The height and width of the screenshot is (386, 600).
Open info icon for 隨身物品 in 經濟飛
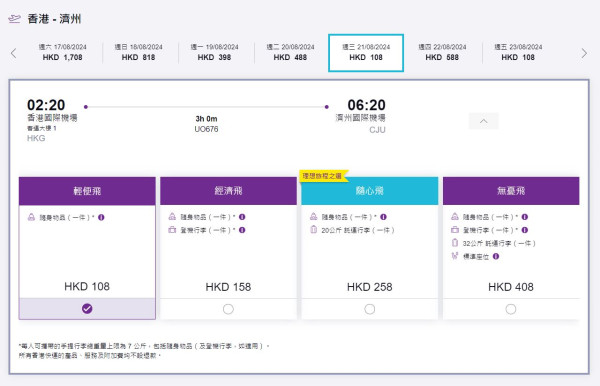pos(242,217)
